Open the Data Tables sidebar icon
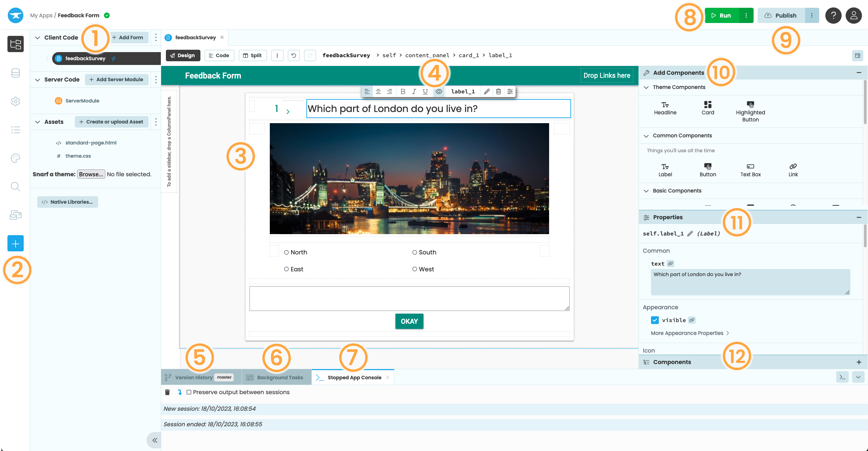 click(16, 73)
